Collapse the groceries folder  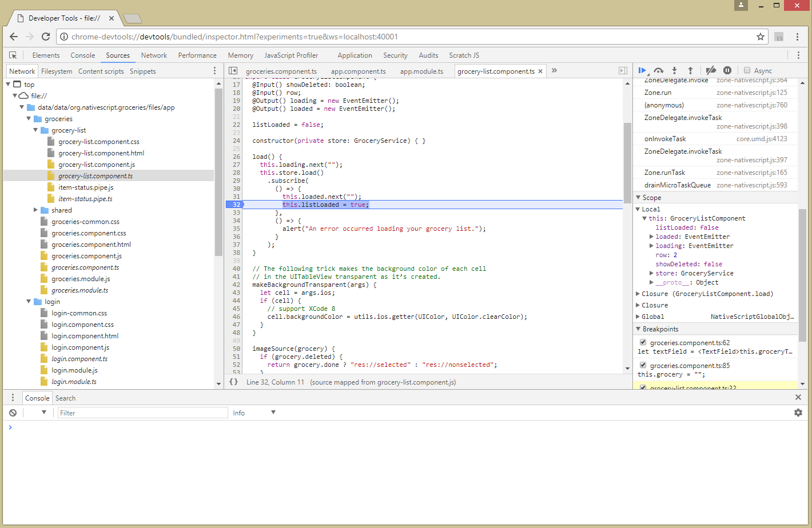click(29, 119)
